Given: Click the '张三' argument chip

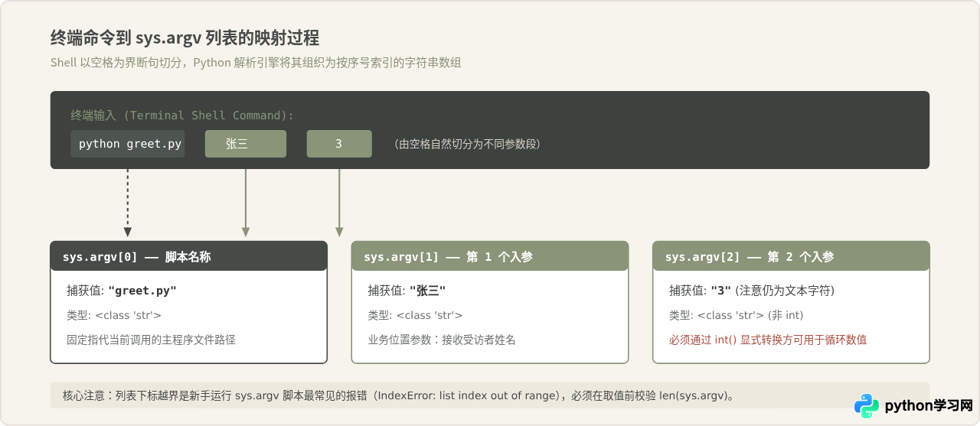Looking at the screenshot, I should (x=245, y=144).
